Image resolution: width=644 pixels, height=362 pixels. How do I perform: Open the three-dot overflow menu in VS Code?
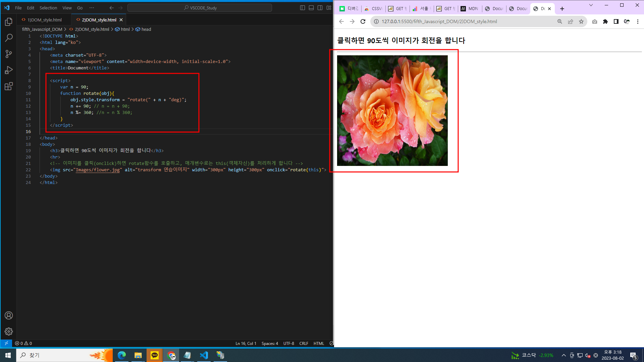(92, 8)
